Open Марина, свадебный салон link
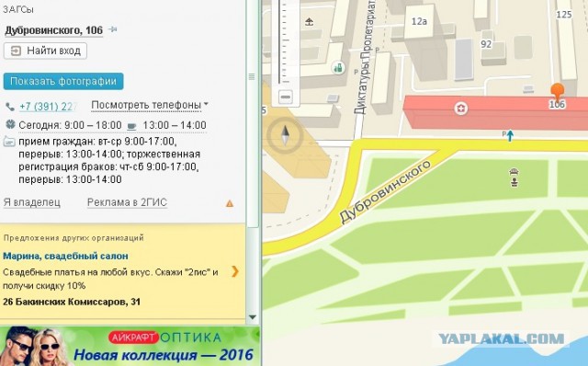This screenshot has width=588, height=366. pos(65,256)
